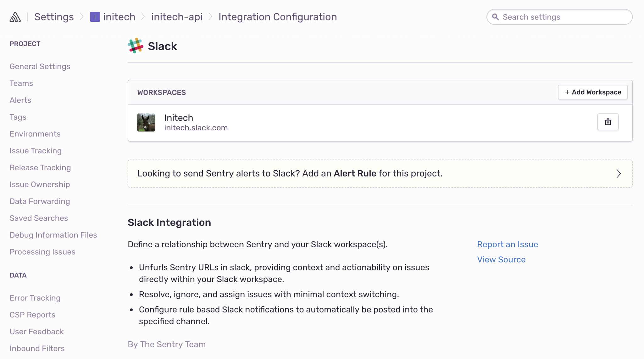Open the Environments settings page
The image size is (644, 359).
pos(35,133)
